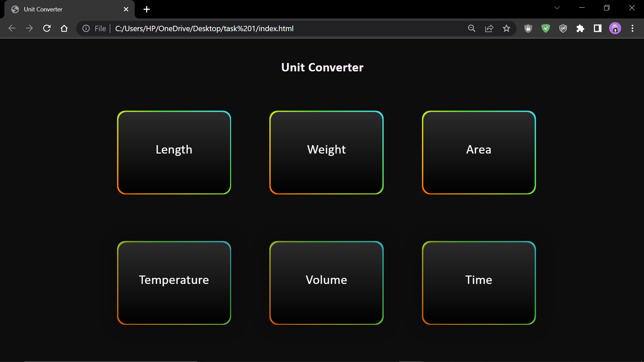
Task: Click the forward navigation arrow
Action: [30, 28]
